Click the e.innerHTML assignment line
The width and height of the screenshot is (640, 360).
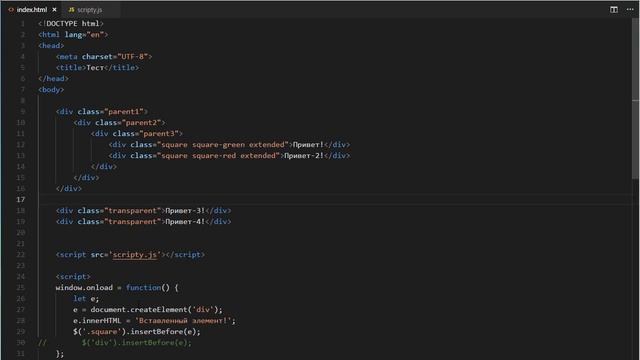click(x=155, y=321)
